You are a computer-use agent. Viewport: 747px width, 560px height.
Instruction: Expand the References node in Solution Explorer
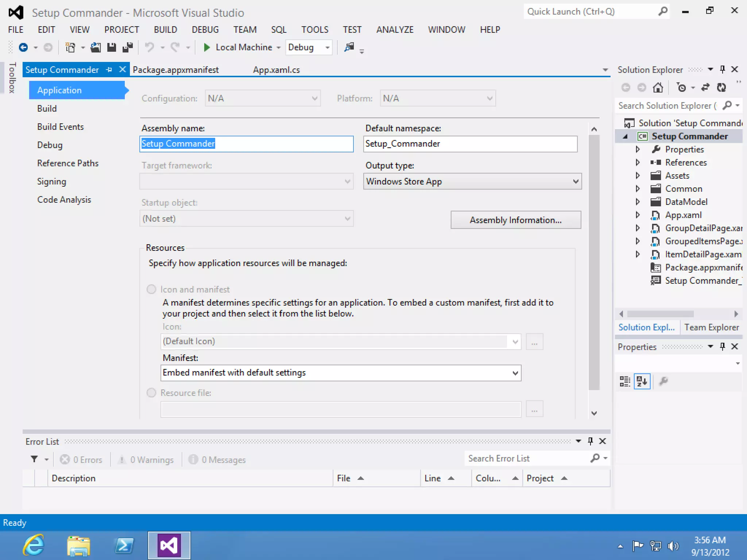(638, 162)
